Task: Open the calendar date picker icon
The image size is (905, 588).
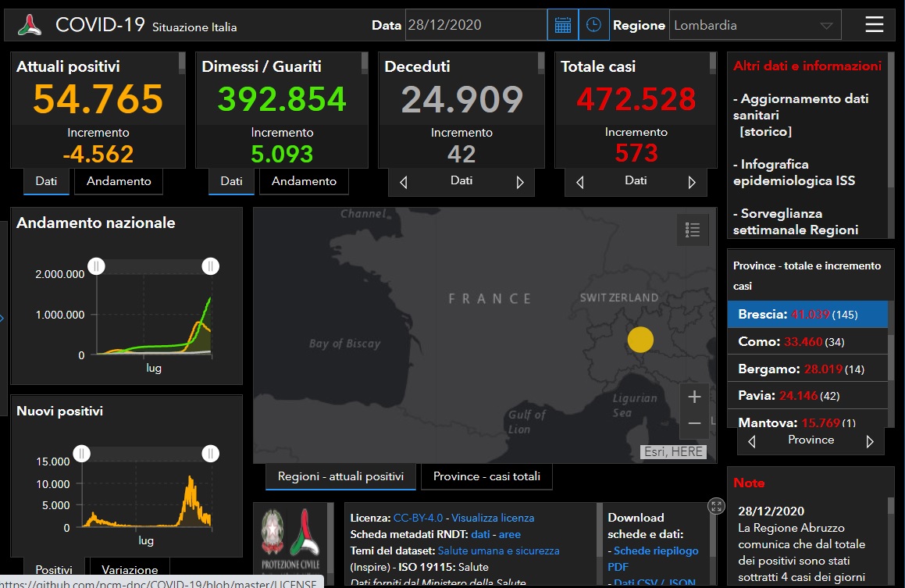Action: click(562, 25)
